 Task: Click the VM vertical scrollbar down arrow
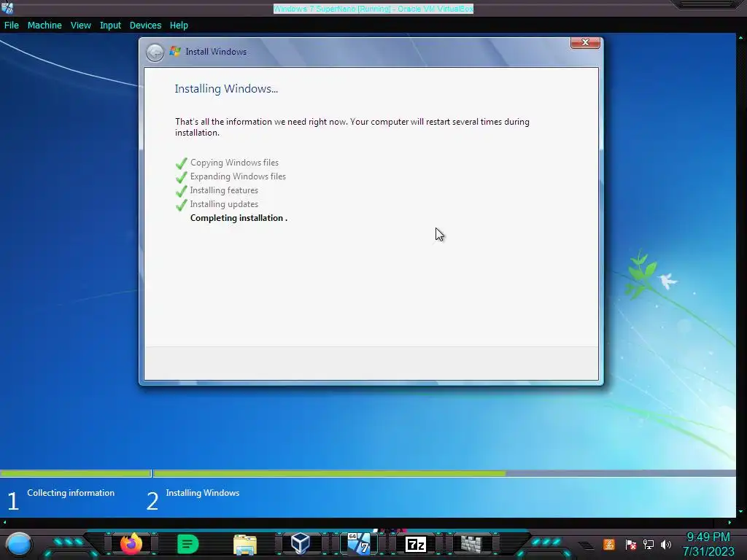pyautogui.click(x=741, y=512)
